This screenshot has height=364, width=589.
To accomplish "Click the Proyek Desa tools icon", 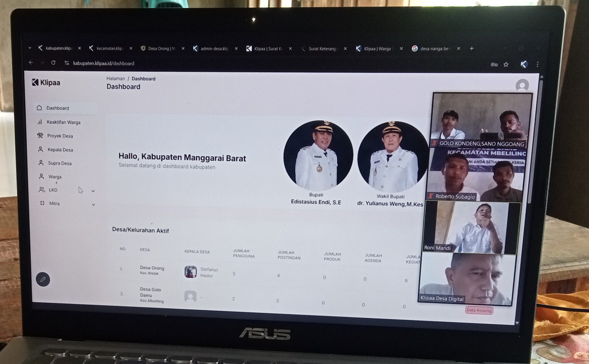I will click(40, 135).
